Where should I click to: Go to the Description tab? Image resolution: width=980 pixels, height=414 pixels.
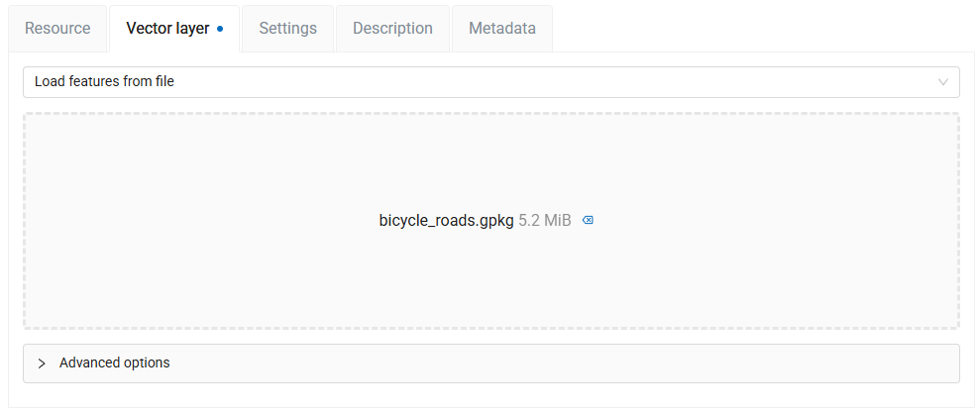tap(392, 29)
